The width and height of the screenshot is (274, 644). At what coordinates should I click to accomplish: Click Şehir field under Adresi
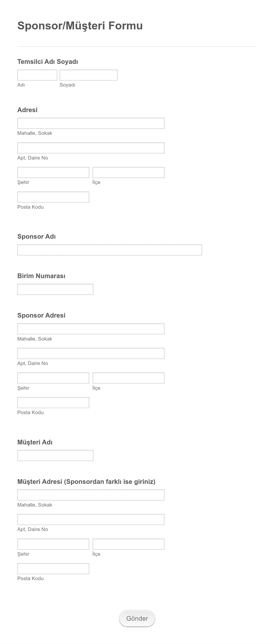(53, 172)
